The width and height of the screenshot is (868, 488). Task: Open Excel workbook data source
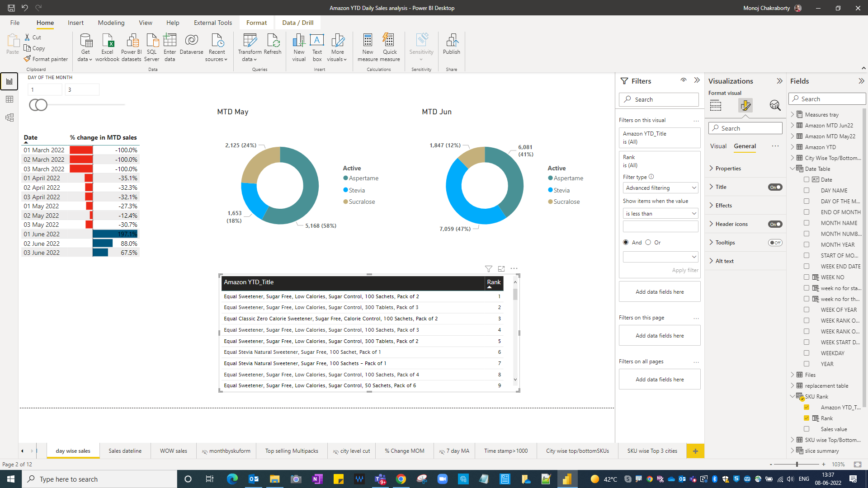[x=107, y=47]
